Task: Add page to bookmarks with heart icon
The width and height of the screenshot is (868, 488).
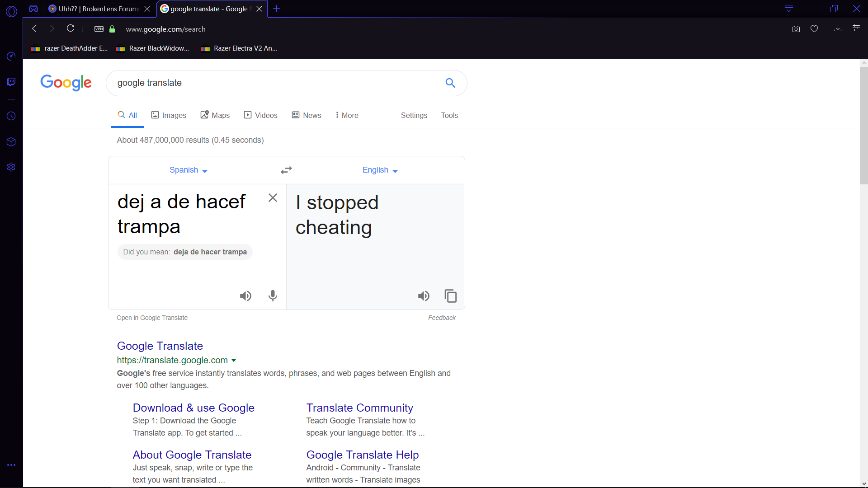Action: pyautogui.click(x=814, y=29)
